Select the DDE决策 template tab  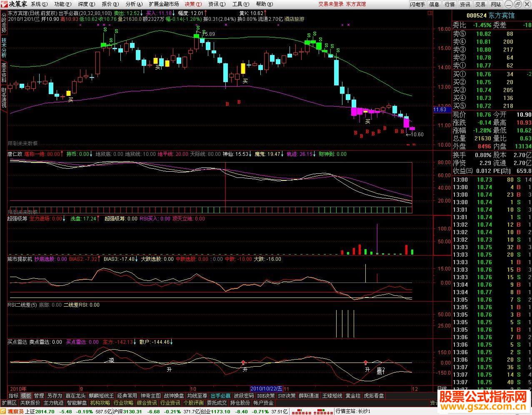click(x=266, y=395)
